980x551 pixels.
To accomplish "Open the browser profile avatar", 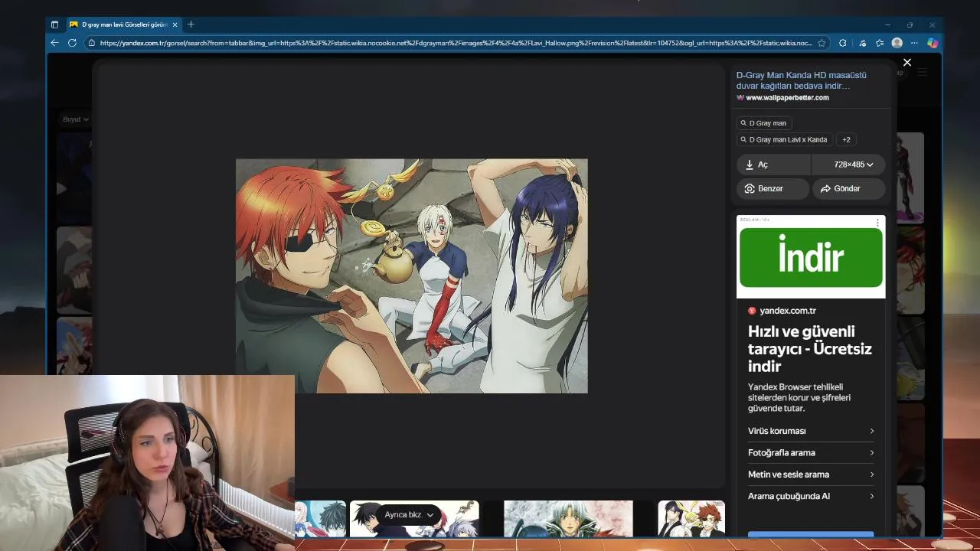I will point(897,43).
